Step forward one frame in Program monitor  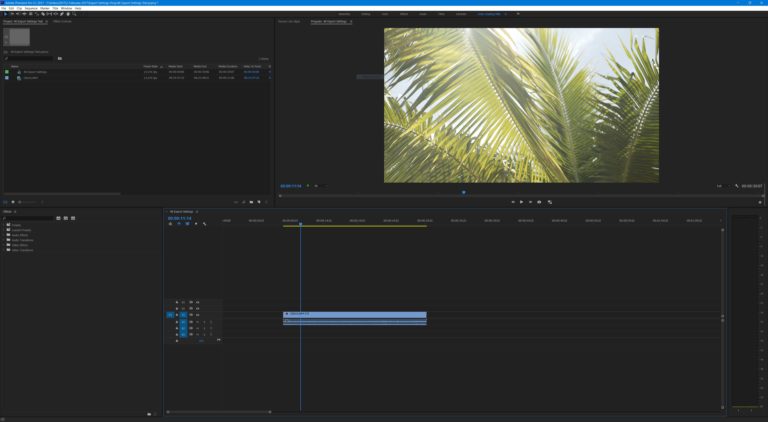[530, 202]
